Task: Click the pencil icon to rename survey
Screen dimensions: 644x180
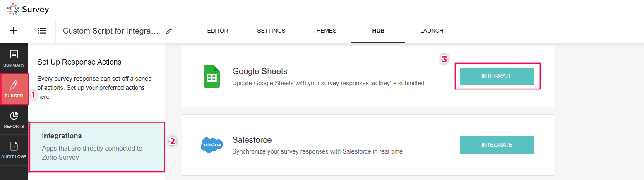Action: [169, 31]
